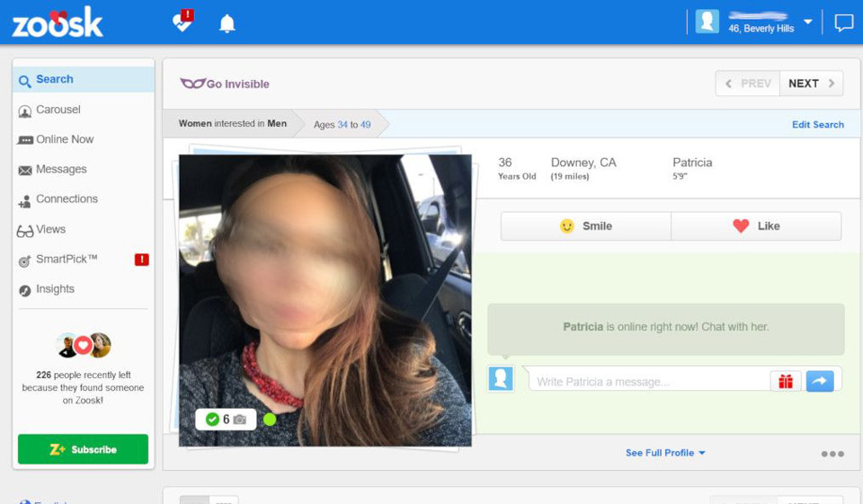Open the connections heart-check icon in header
This screenshot has width=863, height=504.
[183, 22]
